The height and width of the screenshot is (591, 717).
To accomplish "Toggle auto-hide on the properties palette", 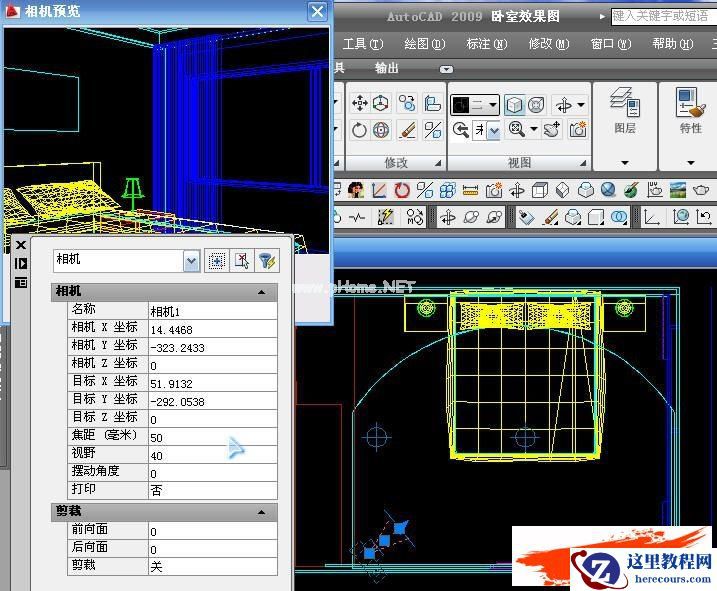I will pyautogui.click(x=20, y=263).
